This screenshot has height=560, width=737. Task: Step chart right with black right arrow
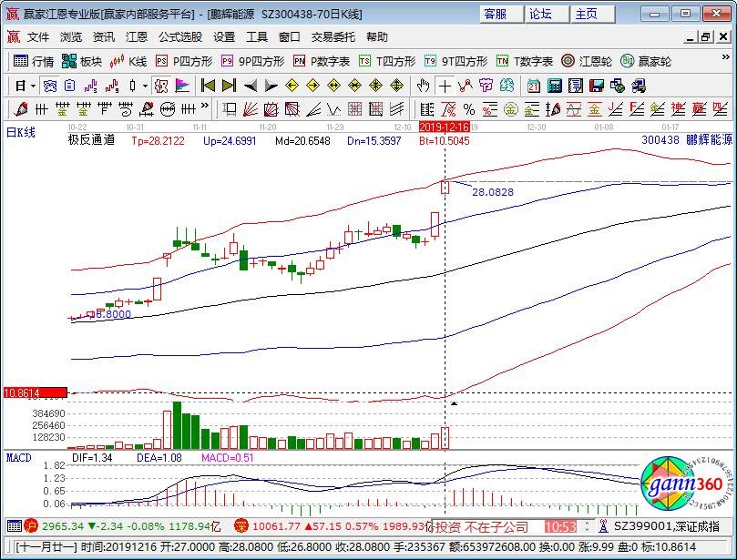coord(271,86)
